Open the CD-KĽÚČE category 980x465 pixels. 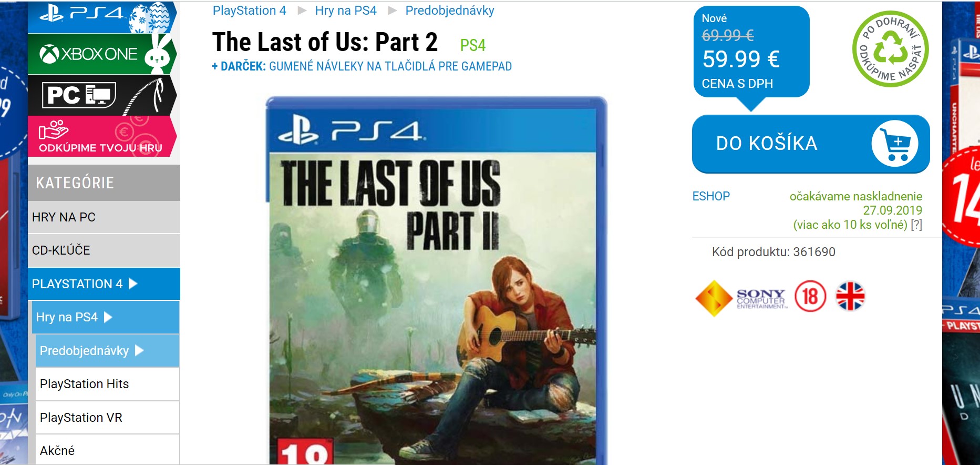(x=104, y=250)
